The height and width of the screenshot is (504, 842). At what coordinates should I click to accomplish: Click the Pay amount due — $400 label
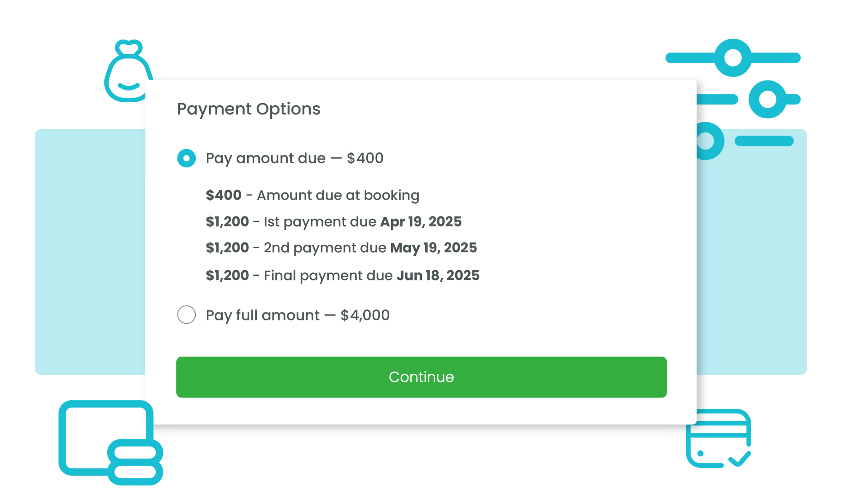click(294, 158)
